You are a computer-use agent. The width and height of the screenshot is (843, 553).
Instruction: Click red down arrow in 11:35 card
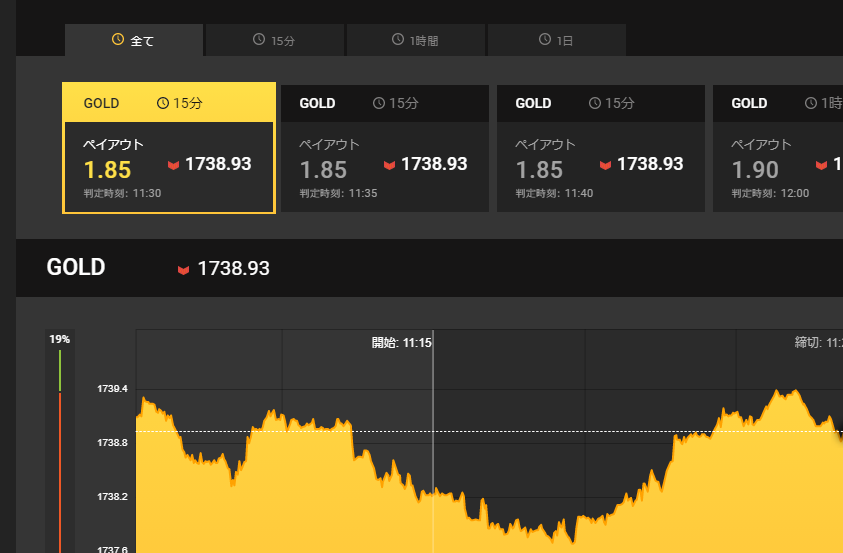(x=389, y=165)
